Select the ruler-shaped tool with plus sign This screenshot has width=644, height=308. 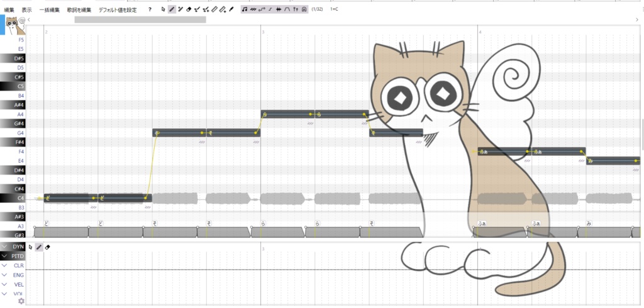point(223,9)
